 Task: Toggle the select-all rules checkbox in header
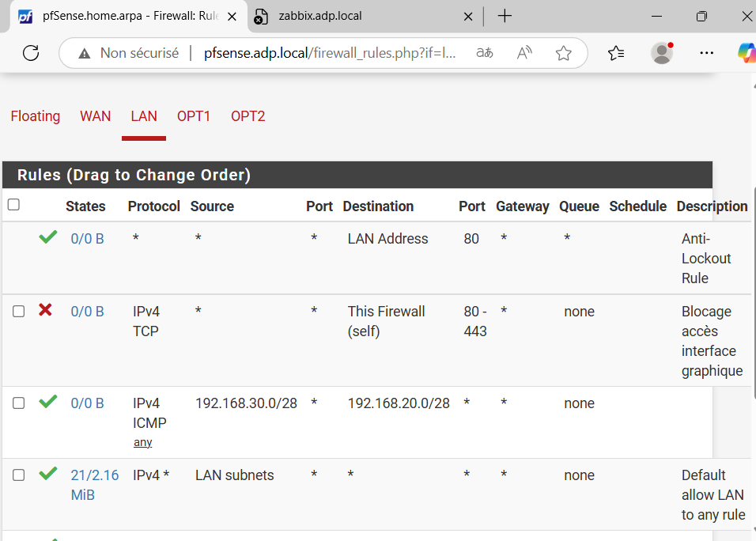tap(13, 205)
